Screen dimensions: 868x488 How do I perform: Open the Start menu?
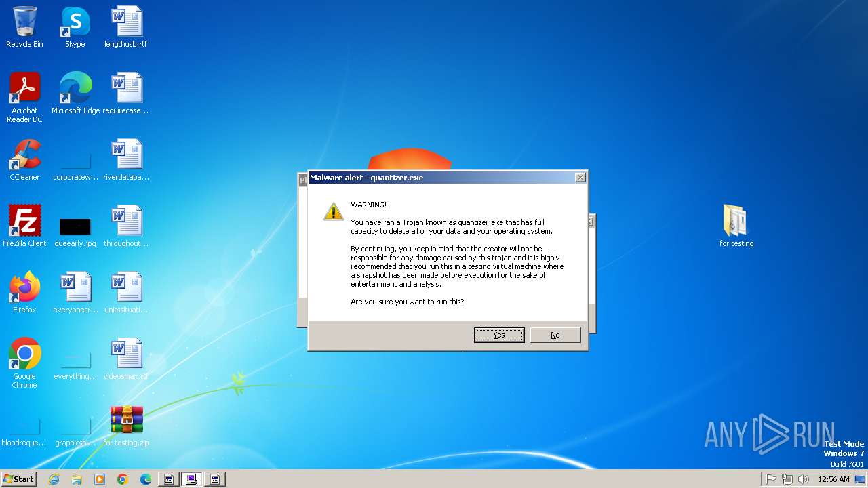18,479
